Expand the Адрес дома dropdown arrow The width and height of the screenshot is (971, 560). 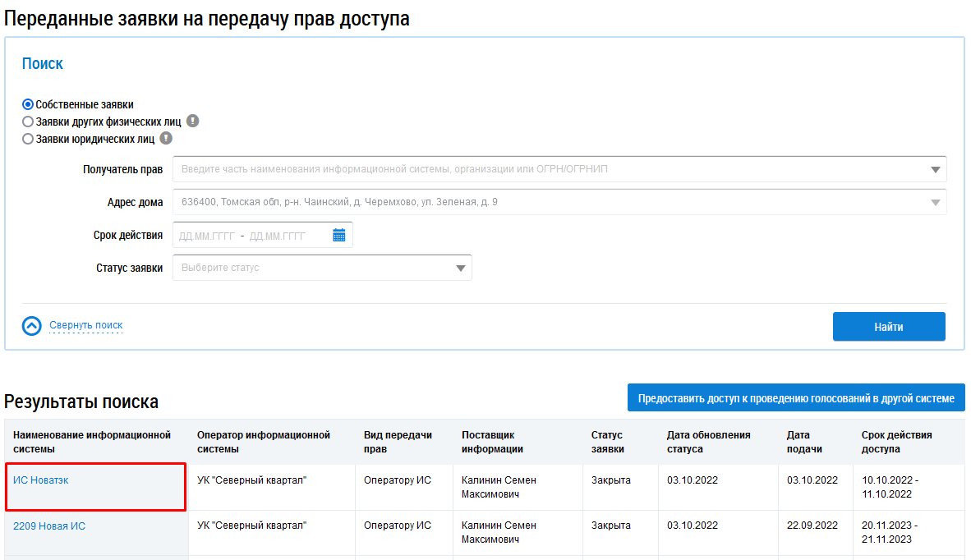[x=935, y=203]
